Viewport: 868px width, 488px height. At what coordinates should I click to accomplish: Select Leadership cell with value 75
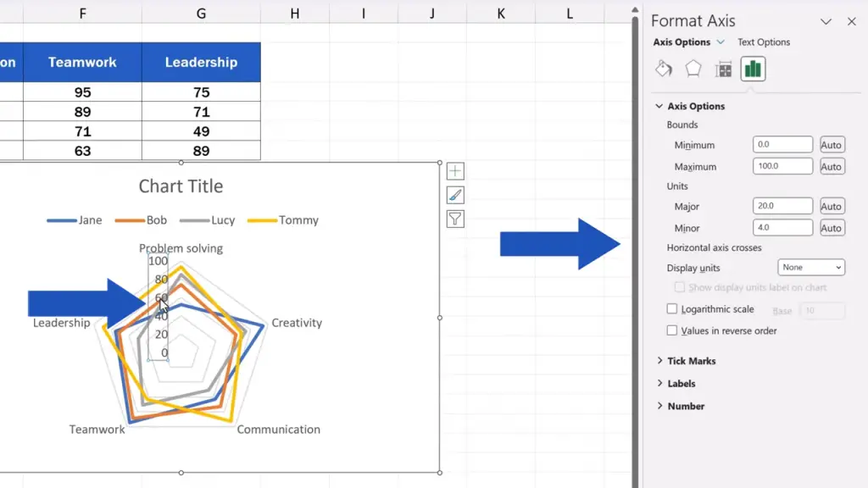click(x=201, y=91)
